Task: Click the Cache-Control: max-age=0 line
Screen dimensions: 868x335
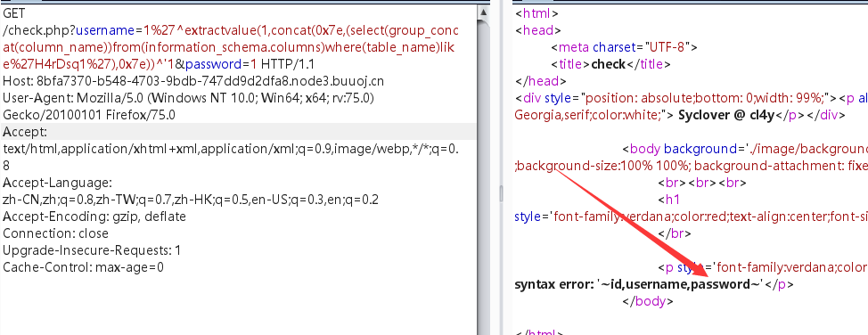Action: pyautogui.click(x=84, y=268)
